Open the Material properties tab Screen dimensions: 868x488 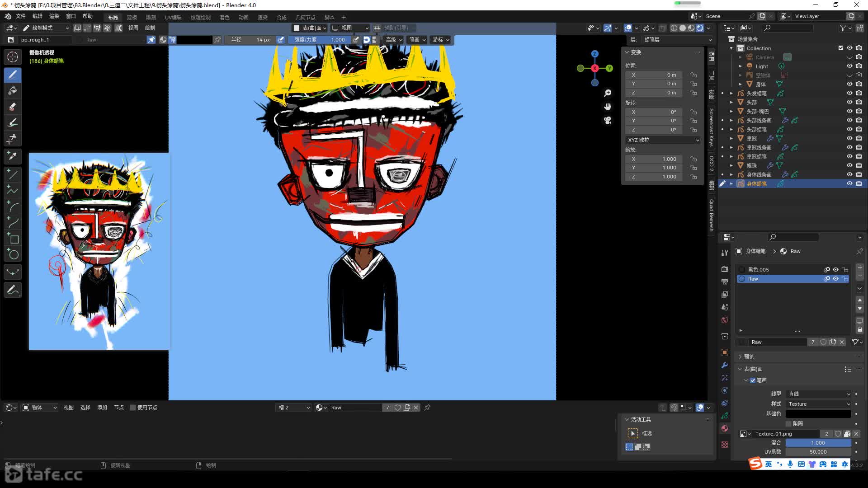tap(725, 428)
